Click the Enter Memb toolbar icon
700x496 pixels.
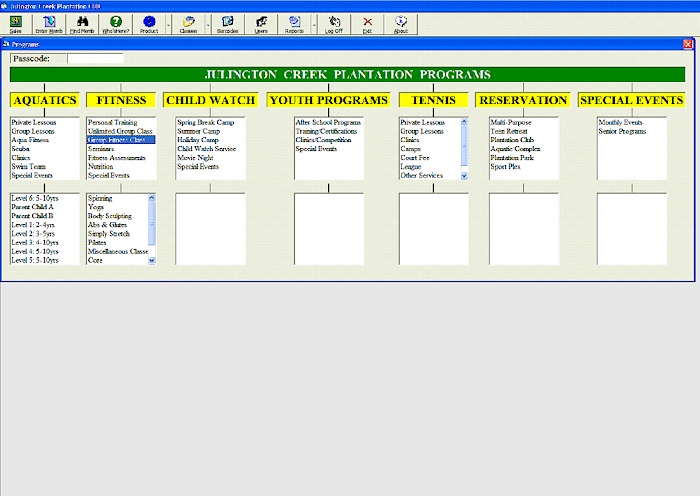point(49,24)
